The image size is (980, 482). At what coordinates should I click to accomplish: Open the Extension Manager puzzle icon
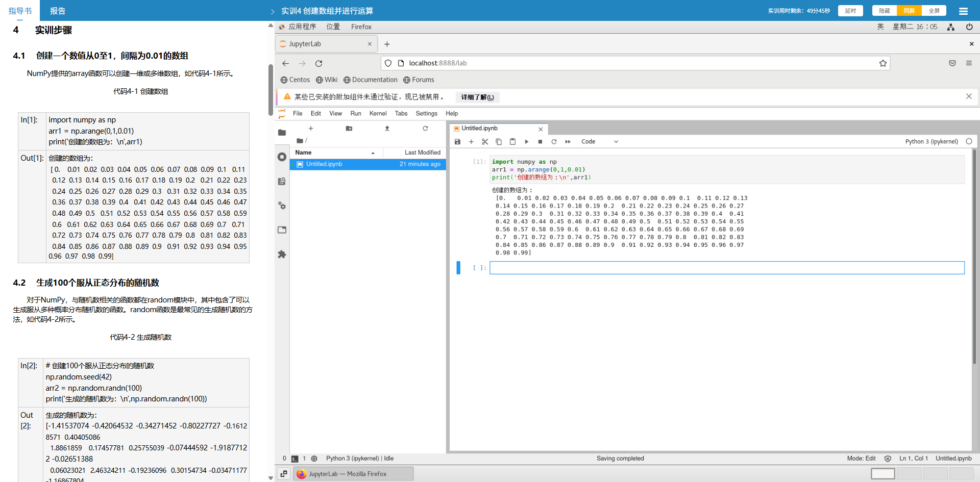pos(282,254)
